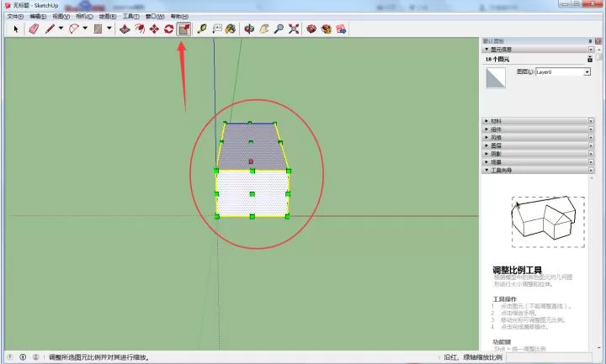
Task: Open the Arc tool dropdown arrow
Action: tap(85, 29)
